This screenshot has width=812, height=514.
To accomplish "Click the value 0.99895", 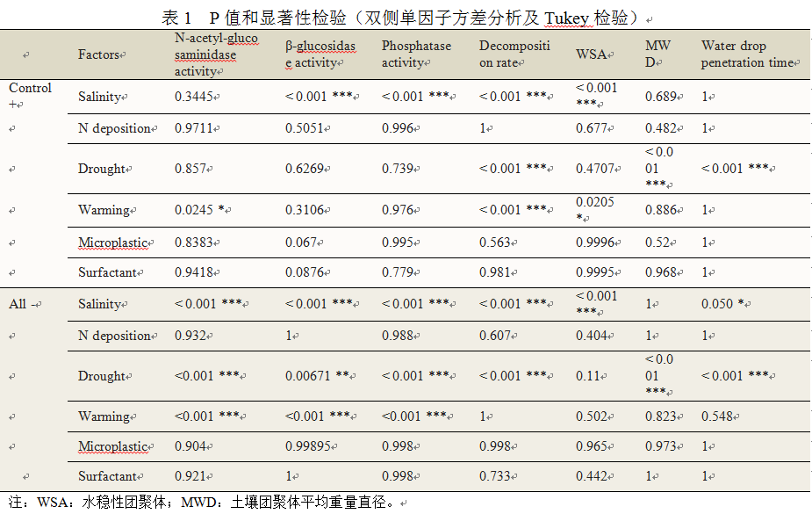I will click(308, 446).
